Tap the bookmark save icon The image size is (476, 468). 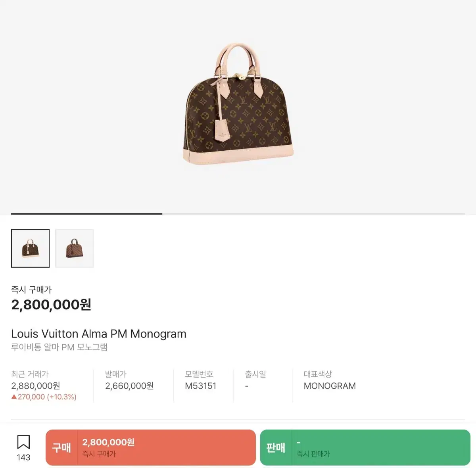pos(23,442)
